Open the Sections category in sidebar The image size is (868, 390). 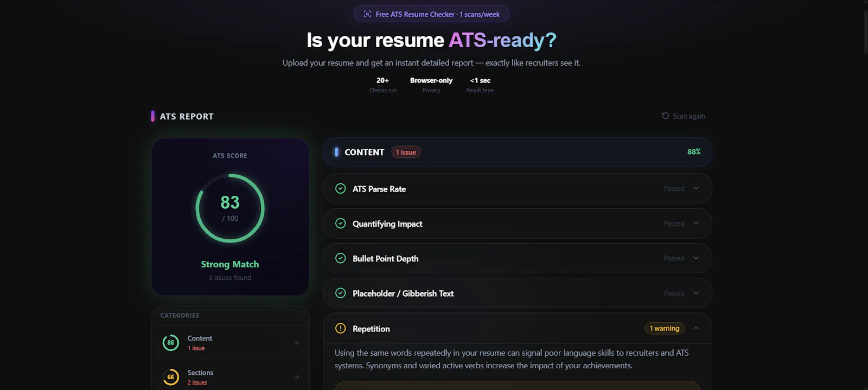coord(231,375)
